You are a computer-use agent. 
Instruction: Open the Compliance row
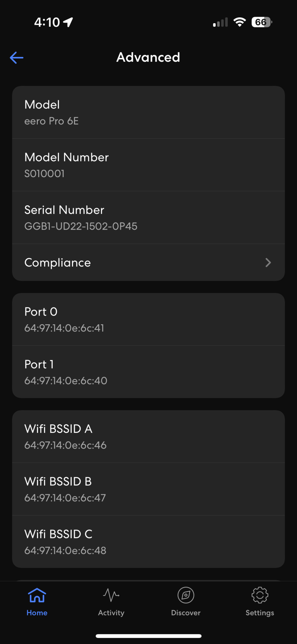tap(148, 262)
